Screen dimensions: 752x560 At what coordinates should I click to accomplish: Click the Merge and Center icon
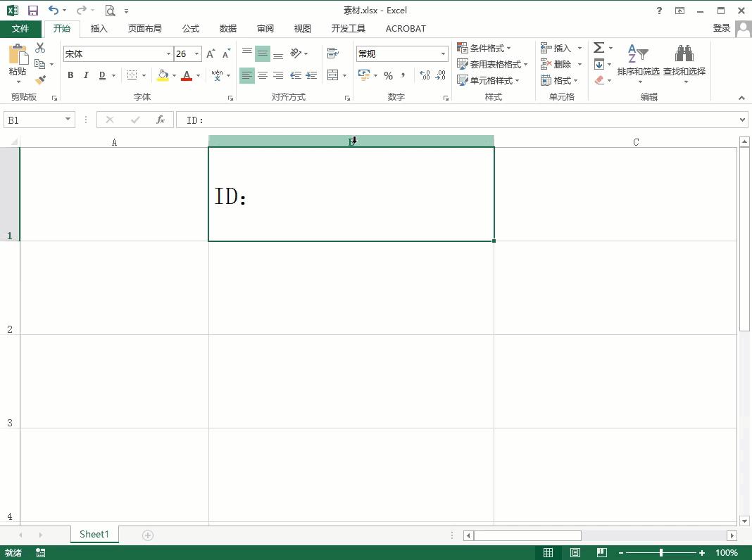point(333,75)
